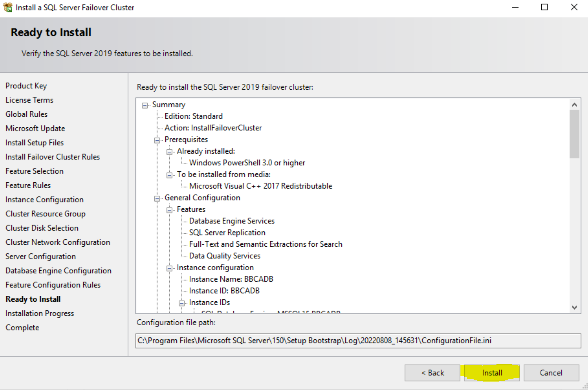Screen dimensions: 588x390
Task: Select the Cluster Resource Group step
Action: pyautogui.click(x=46, y=214)
